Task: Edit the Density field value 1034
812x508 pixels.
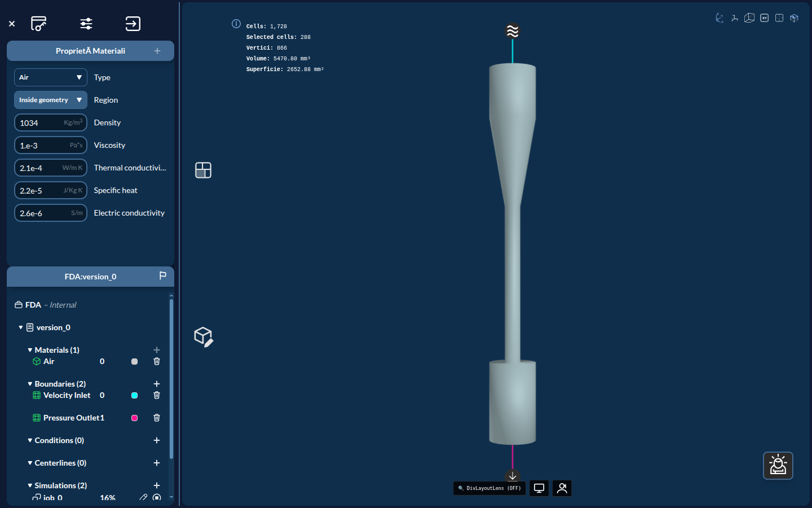Action: (51, 122)
